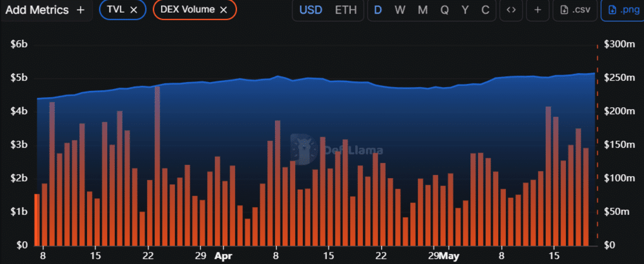Click the DEX Volume chip label
Screen dimensions: 644x264
(187, 10)
